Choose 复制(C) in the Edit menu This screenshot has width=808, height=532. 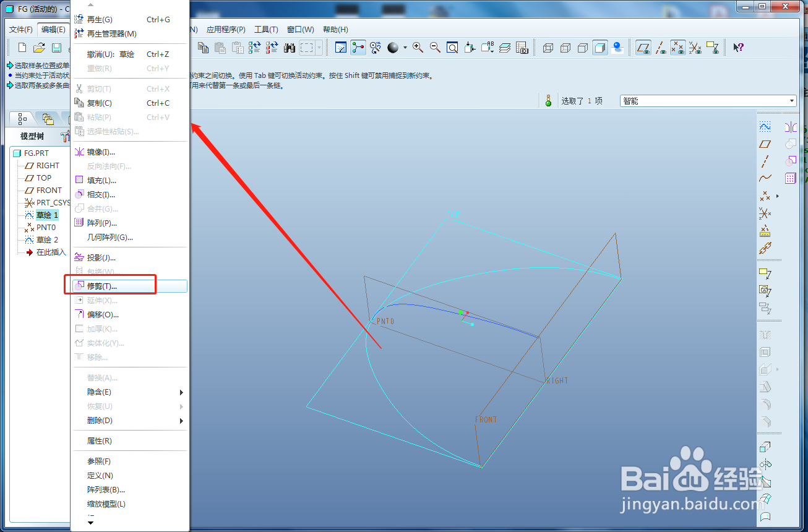click(x=130, y=103)
